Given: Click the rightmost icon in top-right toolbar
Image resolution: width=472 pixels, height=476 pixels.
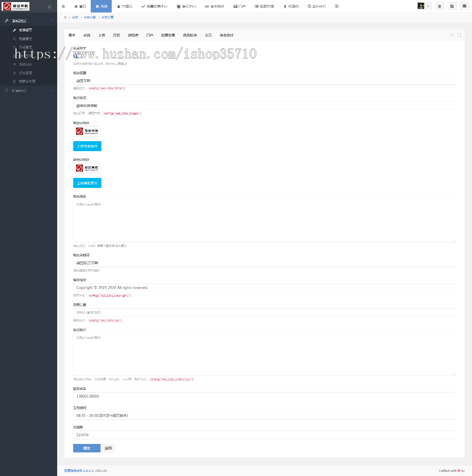Looking at the screenshot, I should pyautogui.click(x=464, y=6).
